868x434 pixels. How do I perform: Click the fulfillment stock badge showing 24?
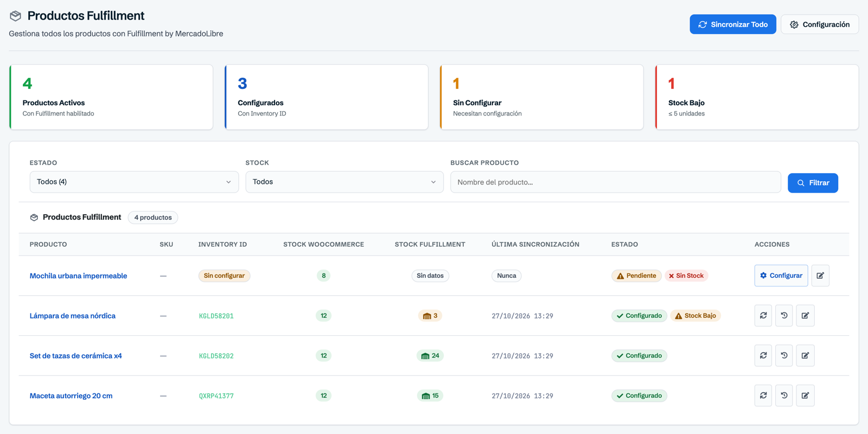(430, 356)
